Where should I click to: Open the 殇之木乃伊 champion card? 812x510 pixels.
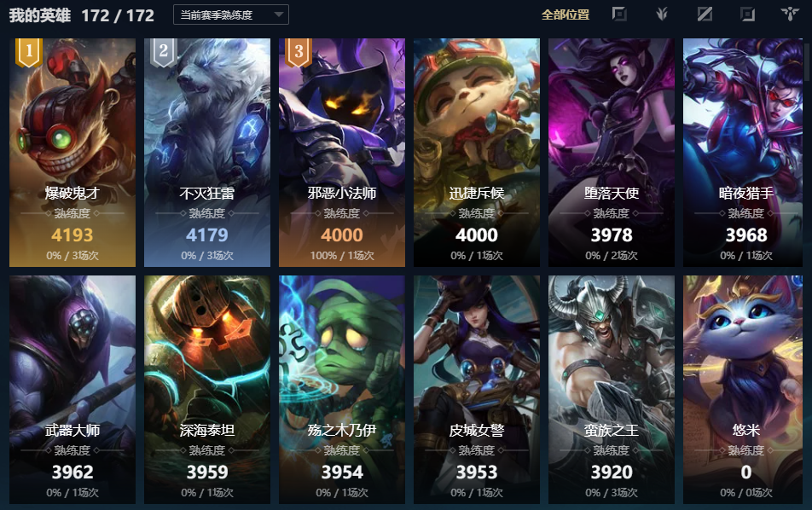(342, 390)
